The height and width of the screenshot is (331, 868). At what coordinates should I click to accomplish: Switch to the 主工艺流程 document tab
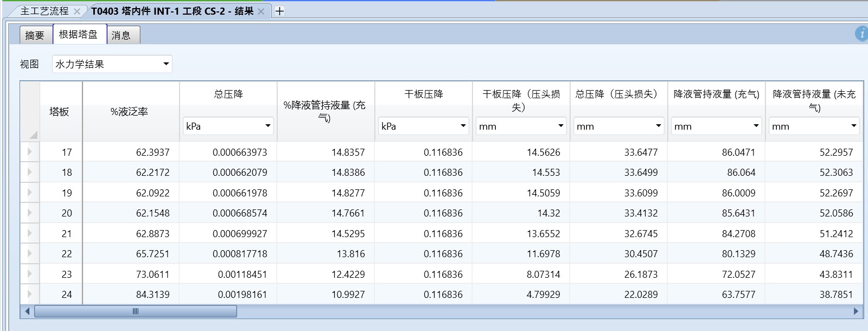coord(44,11)
